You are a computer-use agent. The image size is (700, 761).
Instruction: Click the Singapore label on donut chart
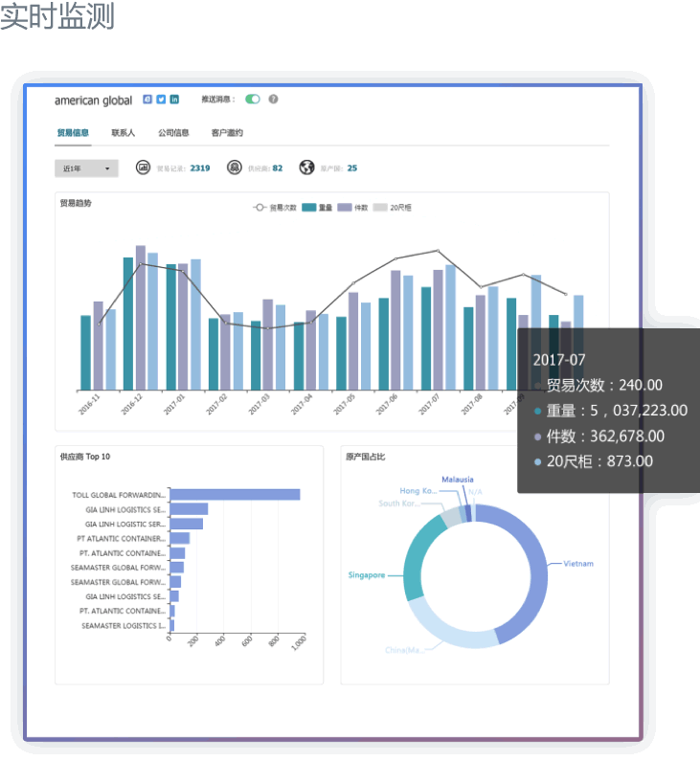click(366, 575)
